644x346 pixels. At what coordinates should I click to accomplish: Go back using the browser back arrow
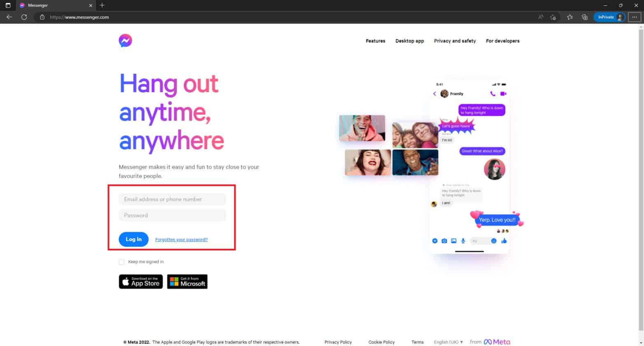tap(9, 17)
